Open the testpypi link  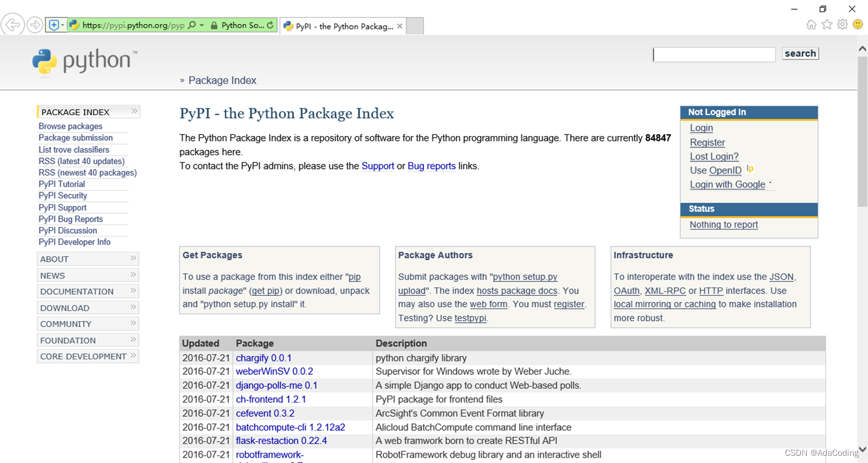click(x=471, y=318)
